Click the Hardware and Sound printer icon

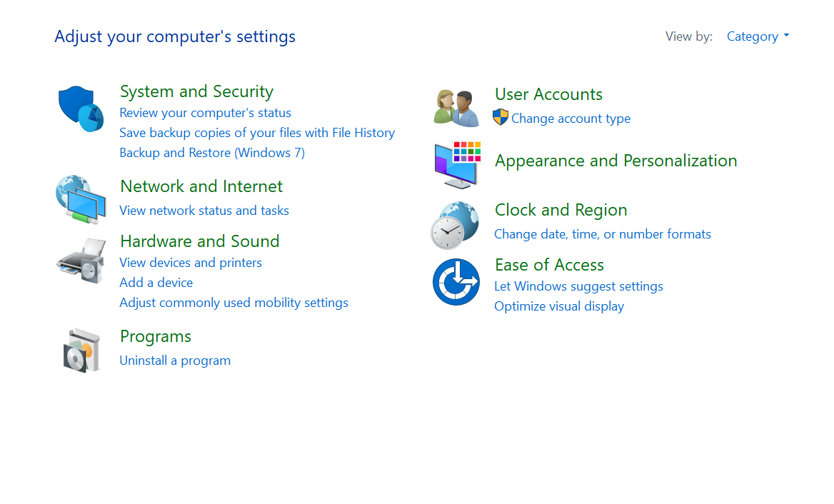(x=81, y=260)
